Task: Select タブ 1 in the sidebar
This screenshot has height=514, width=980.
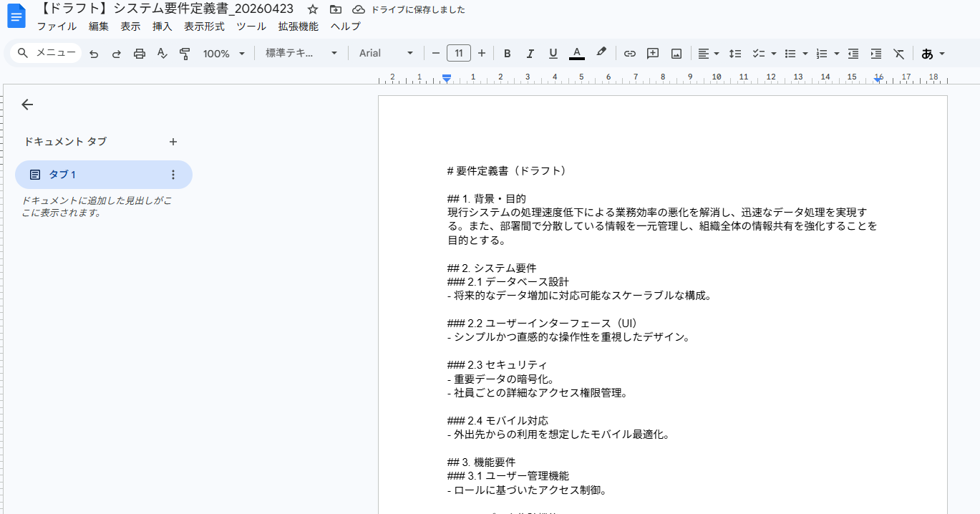Action: [x=104, y=175]
